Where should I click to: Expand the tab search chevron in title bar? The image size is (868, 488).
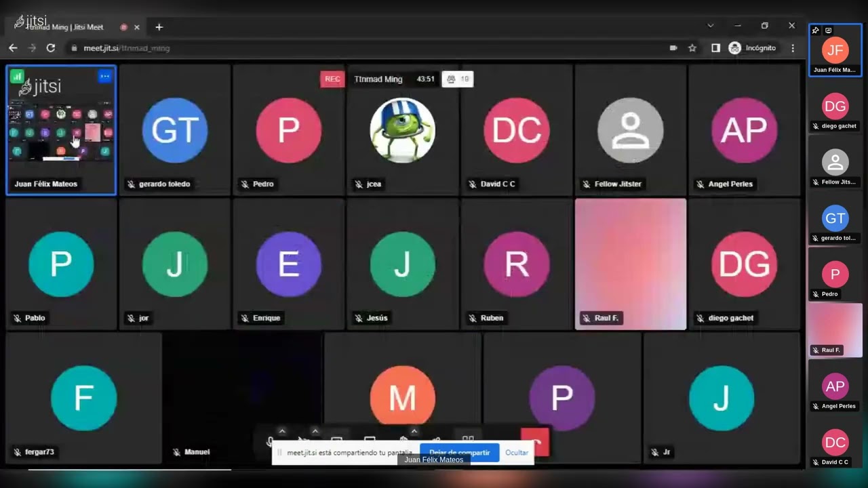point(710,26)
